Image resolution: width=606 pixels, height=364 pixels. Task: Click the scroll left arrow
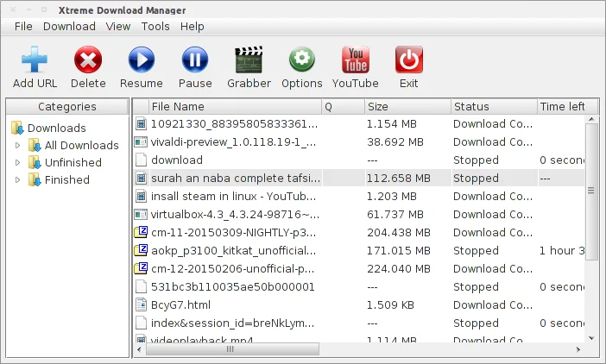click(x=139, y=349)
